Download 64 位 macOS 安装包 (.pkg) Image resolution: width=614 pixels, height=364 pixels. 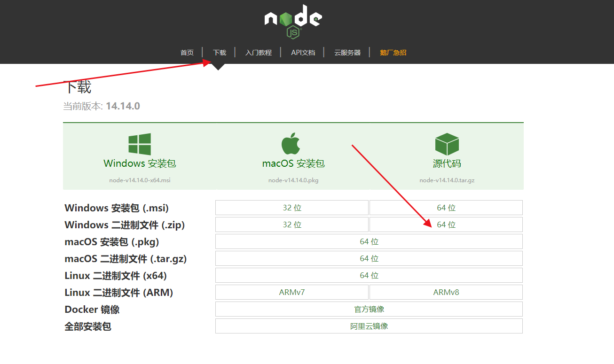pos(369,241)
